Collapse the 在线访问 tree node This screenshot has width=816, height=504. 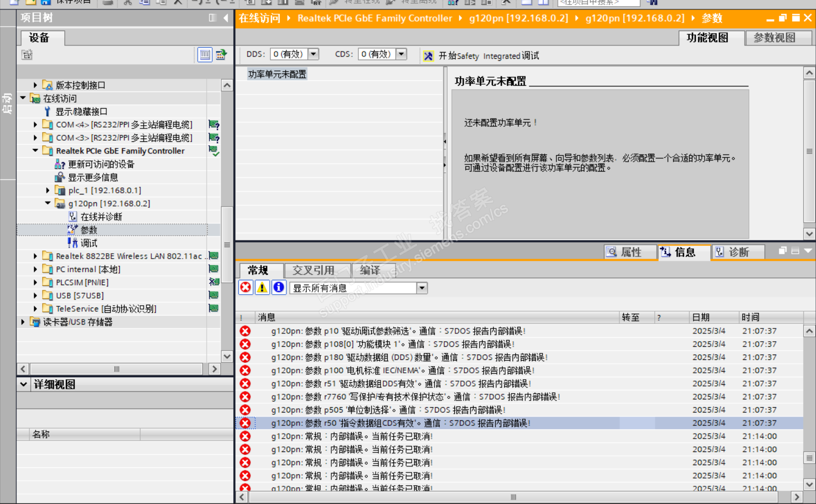point(23,98)
